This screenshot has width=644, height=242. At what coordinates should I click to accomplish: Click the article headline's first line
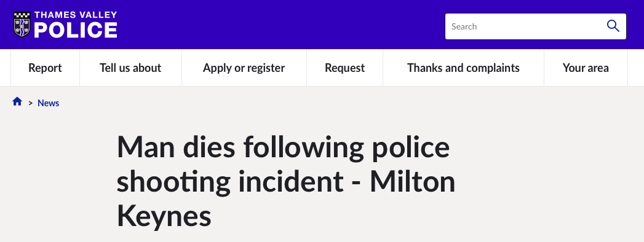[x=284, y=148]
